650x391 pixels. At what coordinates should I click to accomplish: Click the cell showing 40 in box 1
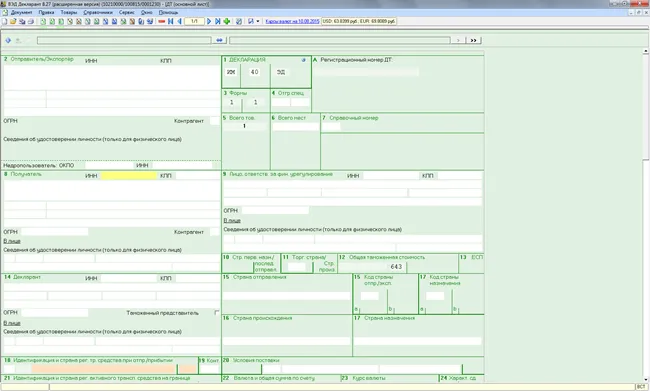click(x=255, y=72)
